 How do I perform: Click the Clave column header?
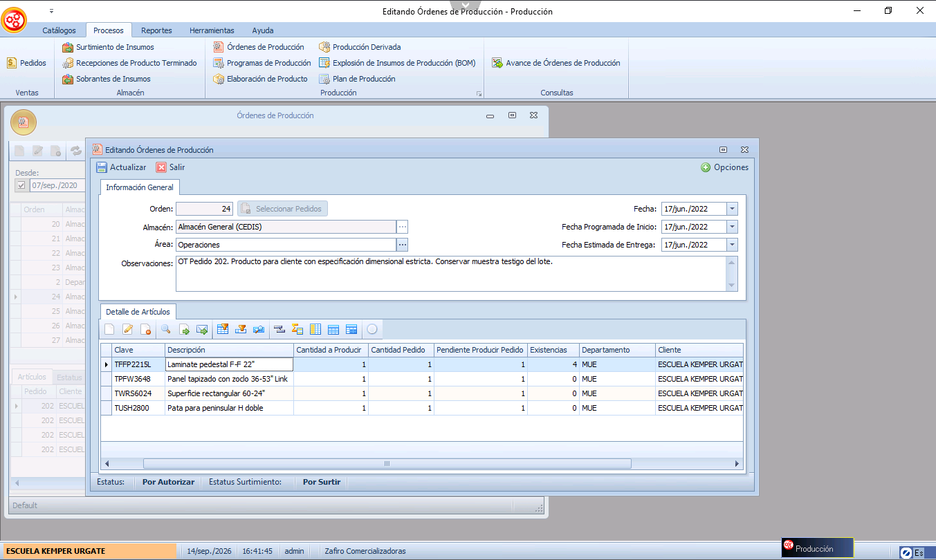pyautogui.click(x=138, y=350)
